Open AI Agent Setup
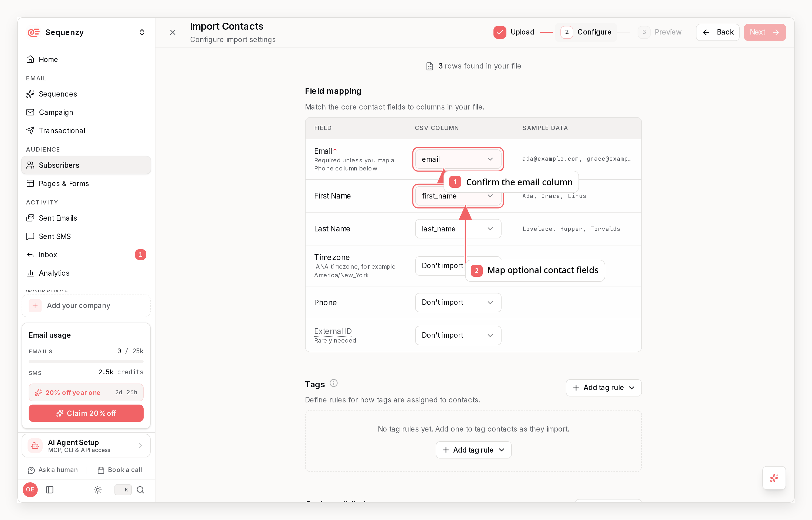The width and height of the screenshot is (812, 520). tap(86, 446)
